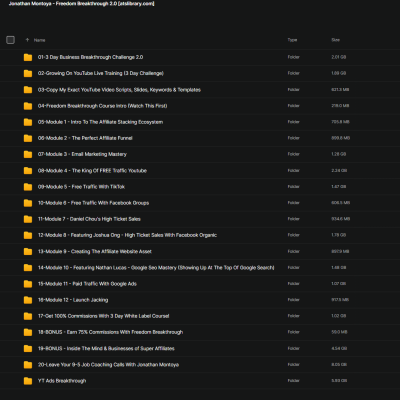Open folder icon for 14-Module 10 Nathan Lucas

click(x=28, y=268)
